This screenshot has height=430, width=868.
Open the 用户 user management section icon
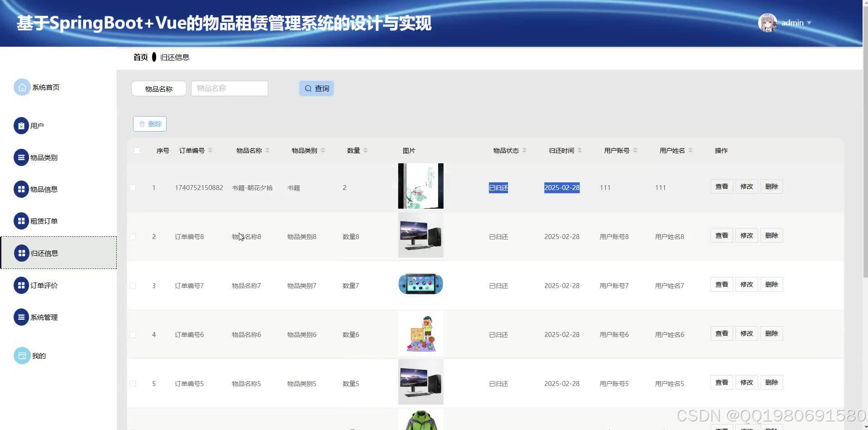(x=22, y=125)
